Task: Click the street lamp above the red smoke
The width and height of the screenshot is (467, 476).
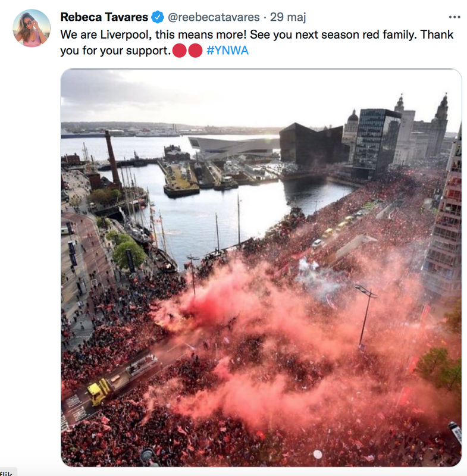Action: click(366, 314)
